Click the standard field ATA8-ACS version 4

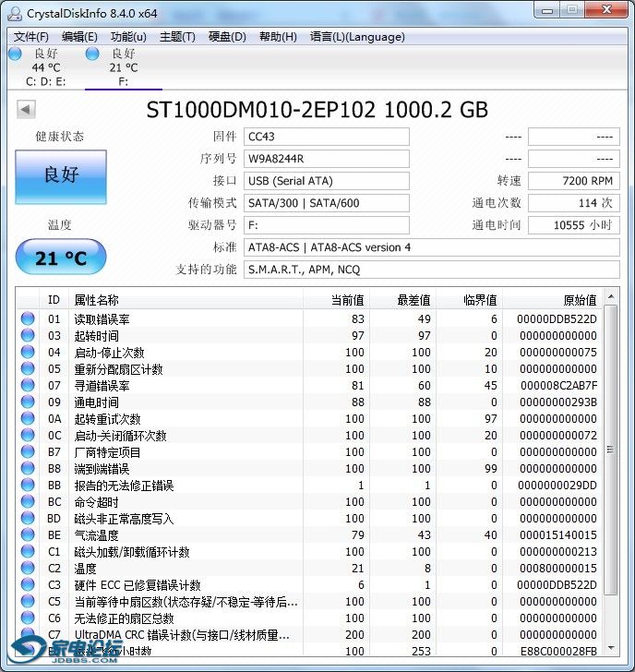pyautogui.click(x=431, y=247)
